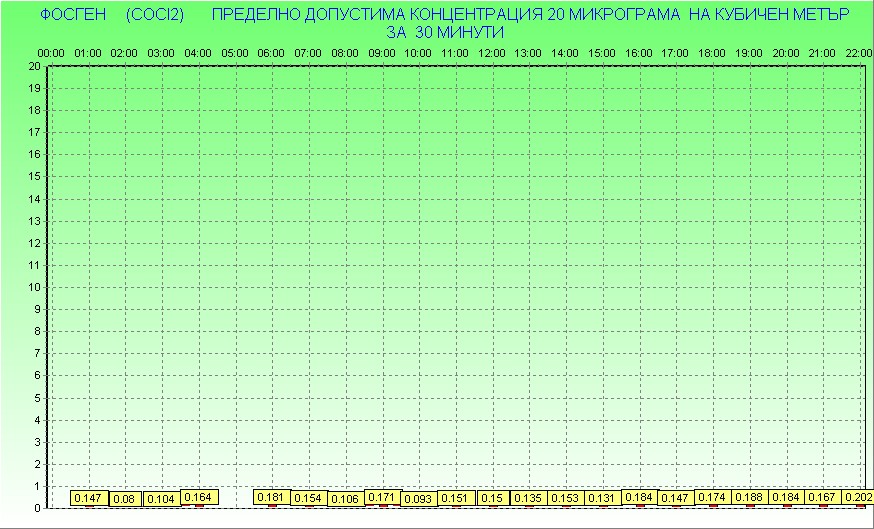Click the 05:00 time axis label
This screenshot has height=529, width=874.
(235, 54)
